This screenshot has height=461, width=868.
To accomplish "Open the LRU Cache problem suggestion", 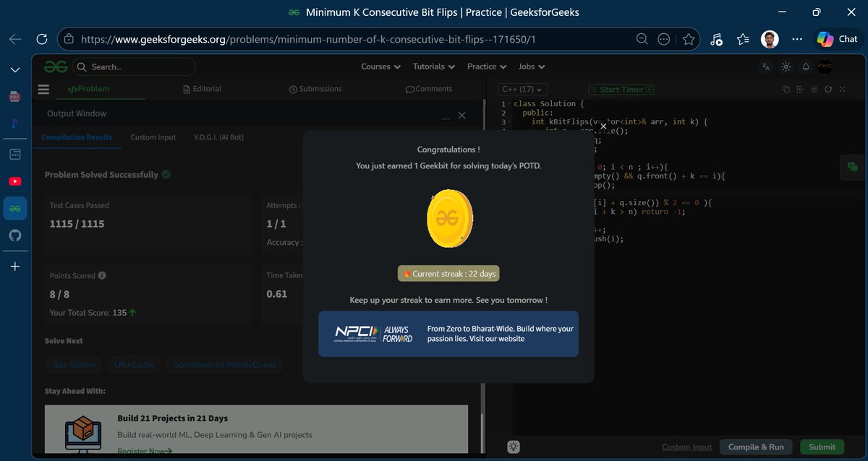I will pos(135,365).
